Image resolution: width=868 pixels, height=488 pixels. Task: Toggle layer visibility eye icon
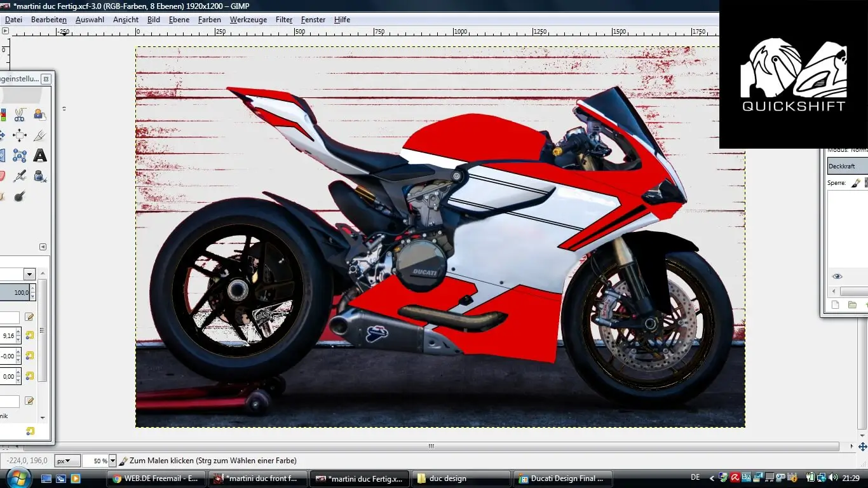[x=837, y=276]
